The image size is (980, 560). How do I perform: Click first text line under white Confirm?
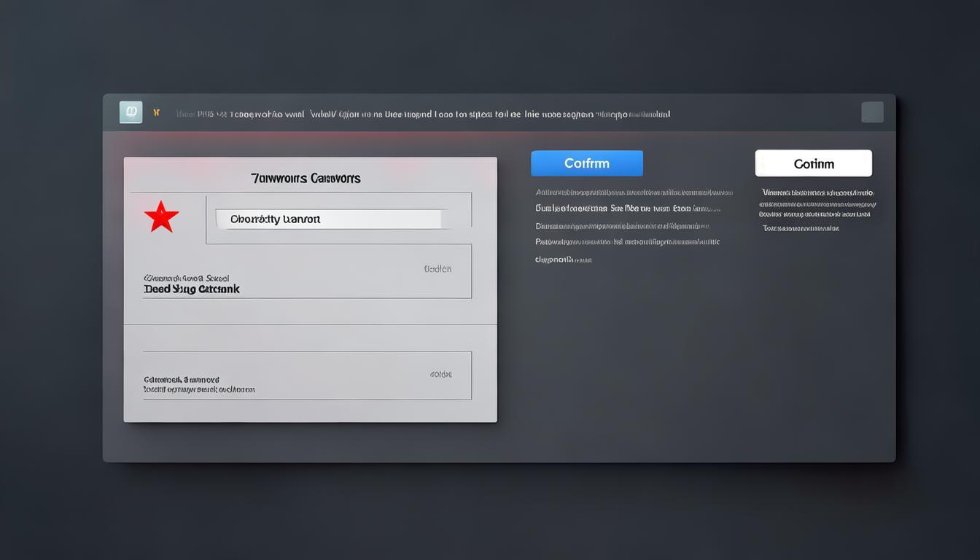pos(818,192)
